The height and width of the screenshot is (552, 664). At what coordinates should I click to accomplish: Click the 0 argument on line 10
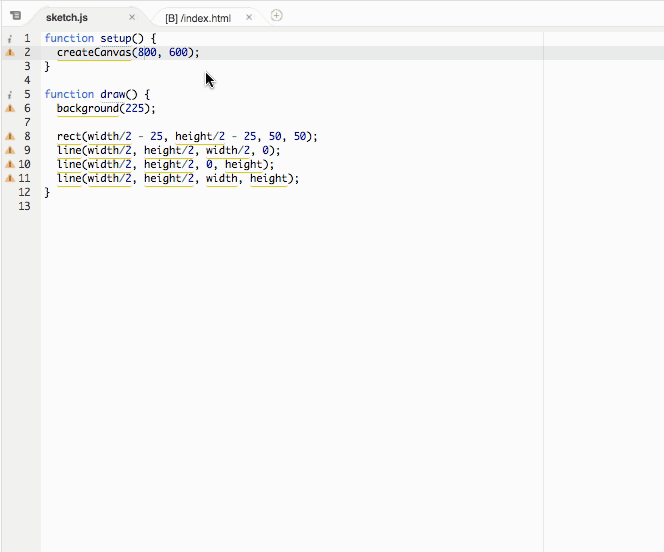coord(209,164)
